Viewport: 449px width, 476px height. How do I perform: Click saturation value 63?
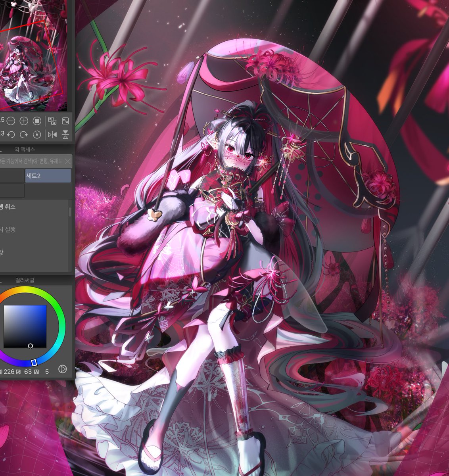(28, 372)
